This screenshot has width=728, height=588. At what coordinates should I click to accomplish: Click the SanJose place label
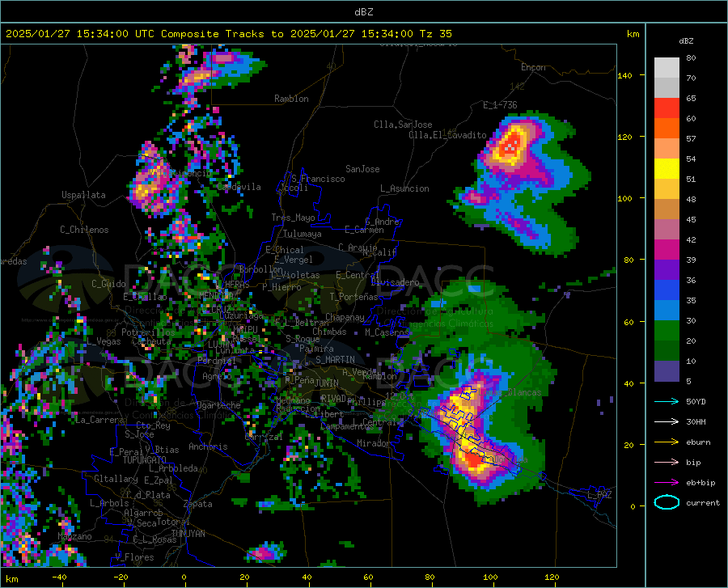pyautogui.click(x=362, y=169)
